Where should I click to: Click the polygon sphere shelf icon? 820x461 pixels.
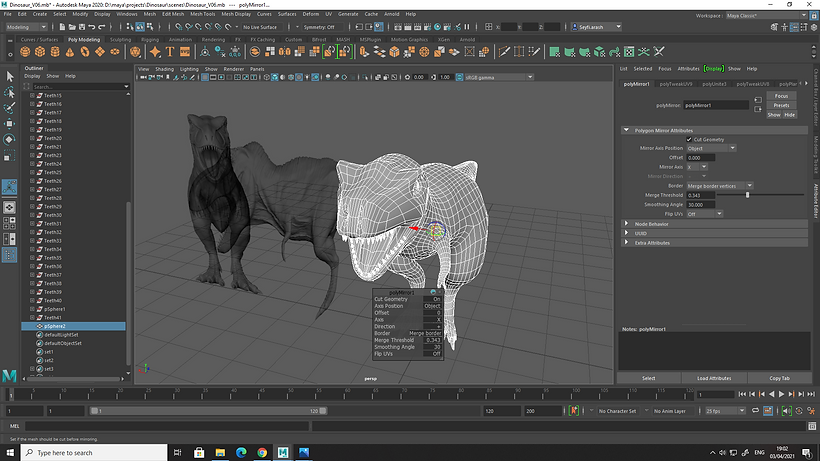pos(25,52)
